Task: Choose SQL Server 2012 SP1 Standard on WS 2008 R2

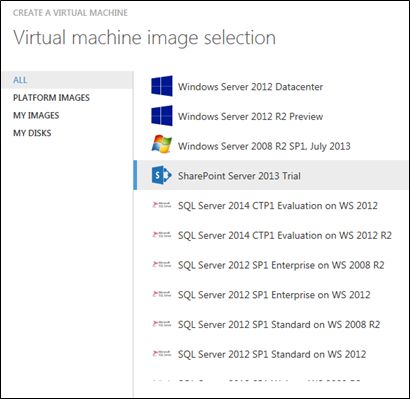Action: point(279,324)
